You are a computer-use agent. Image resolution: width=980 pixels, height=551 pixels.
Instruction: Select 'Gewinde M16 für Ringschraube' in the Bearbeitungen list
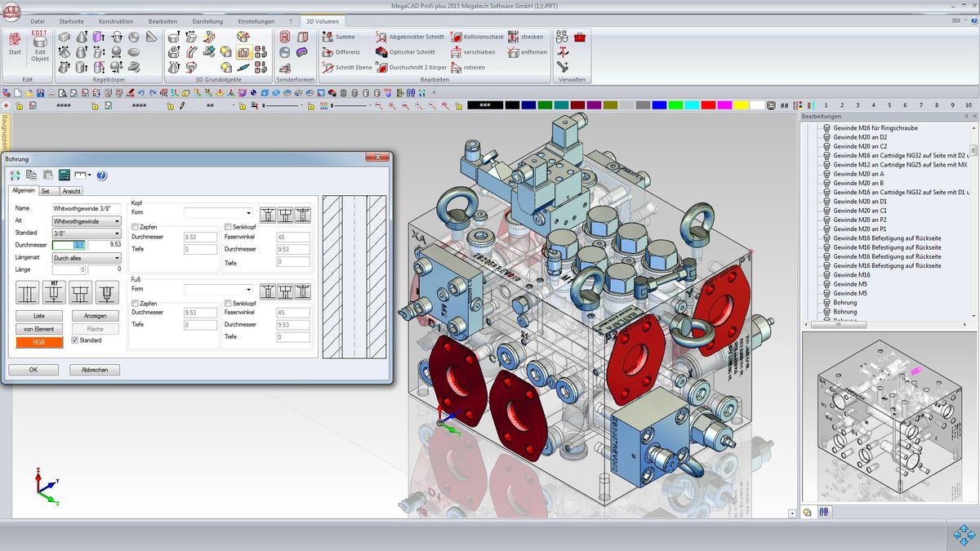[x=875, y=128]
